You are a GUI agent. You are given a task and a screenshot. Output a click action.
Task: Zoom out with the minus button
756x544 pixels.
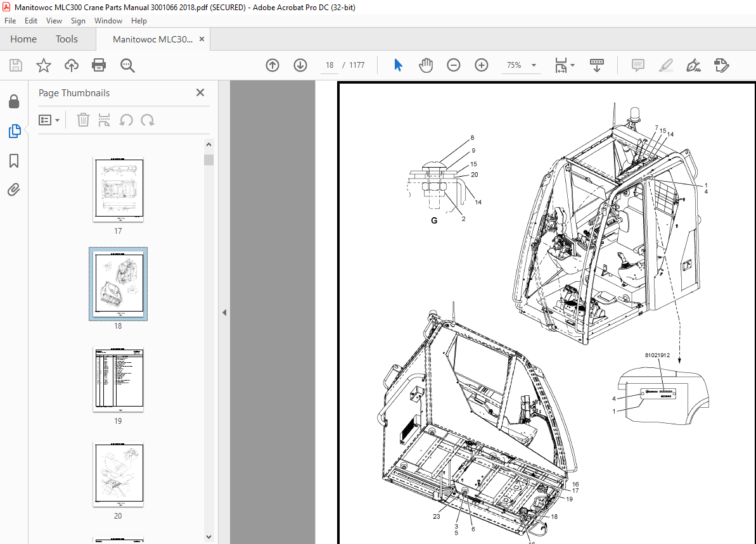coord(454,65)
